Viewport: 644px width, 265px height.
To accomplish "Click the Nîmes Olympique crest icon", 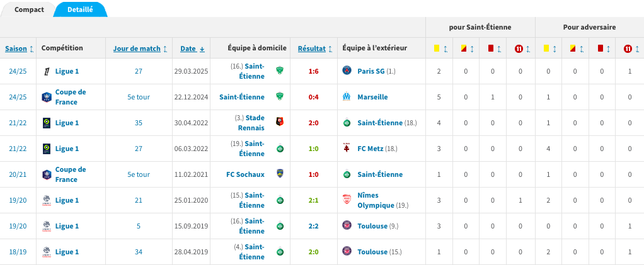I will coord(346,200).
